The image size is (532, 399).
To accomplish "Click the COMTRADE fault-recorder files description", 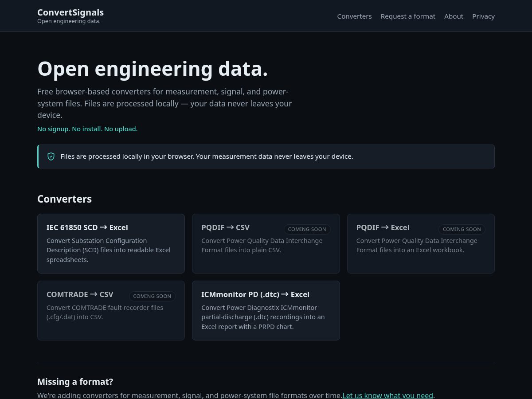I will point(105,312).
